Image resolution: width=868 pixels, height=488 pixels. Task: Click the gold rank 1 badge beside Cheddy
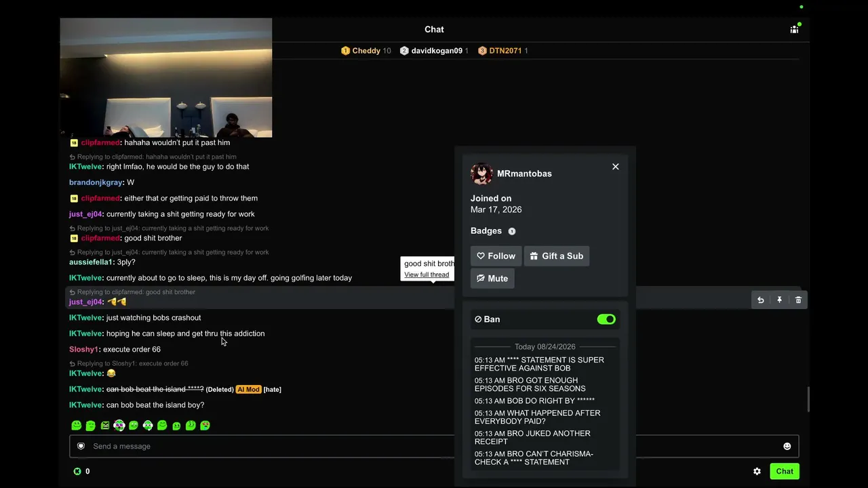(345, 51)
